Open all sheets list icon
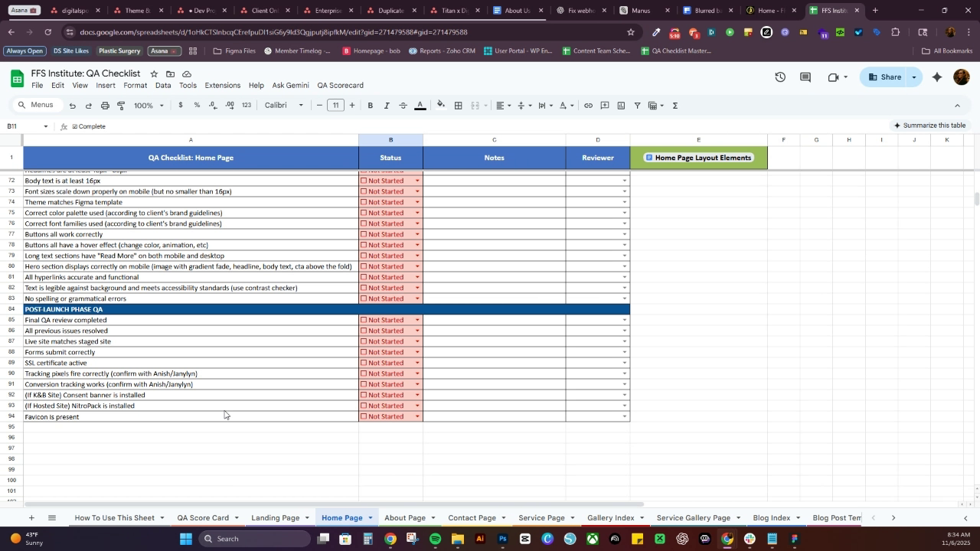Screen dimensions: 980x551 52,518
